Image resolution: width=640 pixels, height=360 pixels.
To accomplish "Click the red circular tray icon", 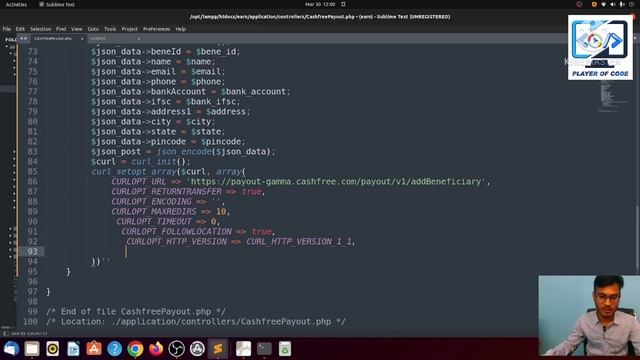I will click(x=579, y=4).
